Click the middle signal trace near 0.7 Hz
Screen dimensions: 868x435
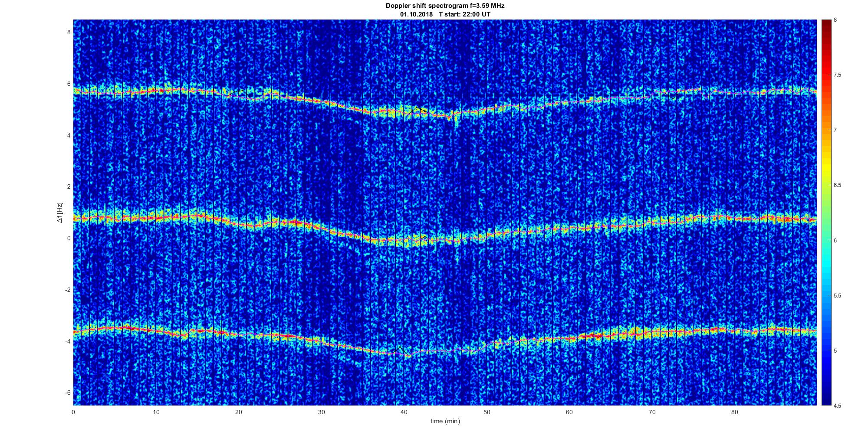pyautogui.click(x=445, y=227)
